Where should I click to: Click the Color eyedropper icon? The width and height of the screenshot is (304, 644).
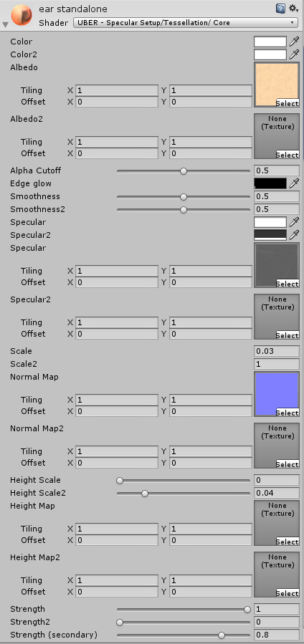click(x=294, y=42)
